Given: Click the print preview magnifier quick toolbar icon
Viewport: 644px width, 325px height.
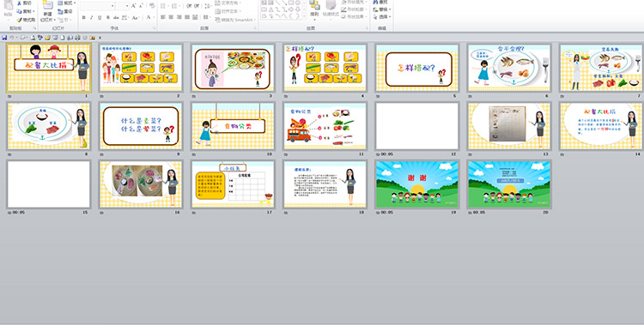Looking at the screenshot, I should (33, 38).
